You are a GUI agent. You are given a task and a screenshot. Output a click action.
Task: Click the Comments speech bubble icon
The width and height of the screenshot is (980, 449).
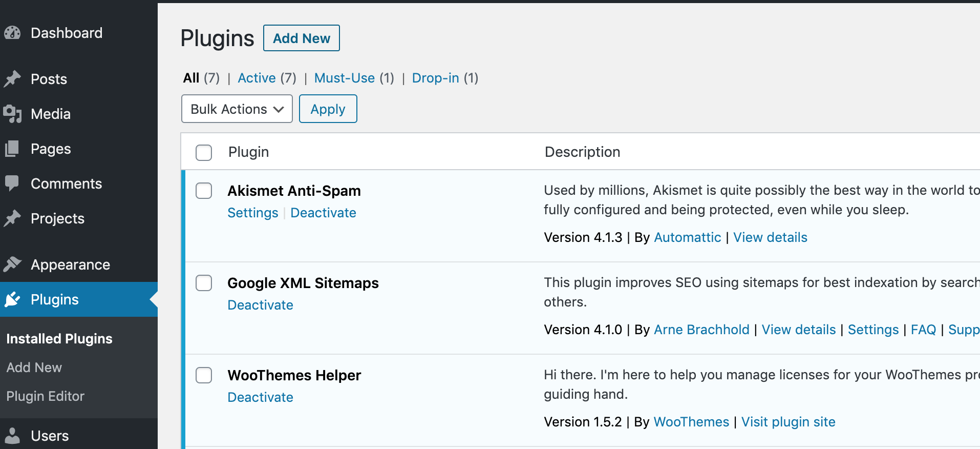12,183
